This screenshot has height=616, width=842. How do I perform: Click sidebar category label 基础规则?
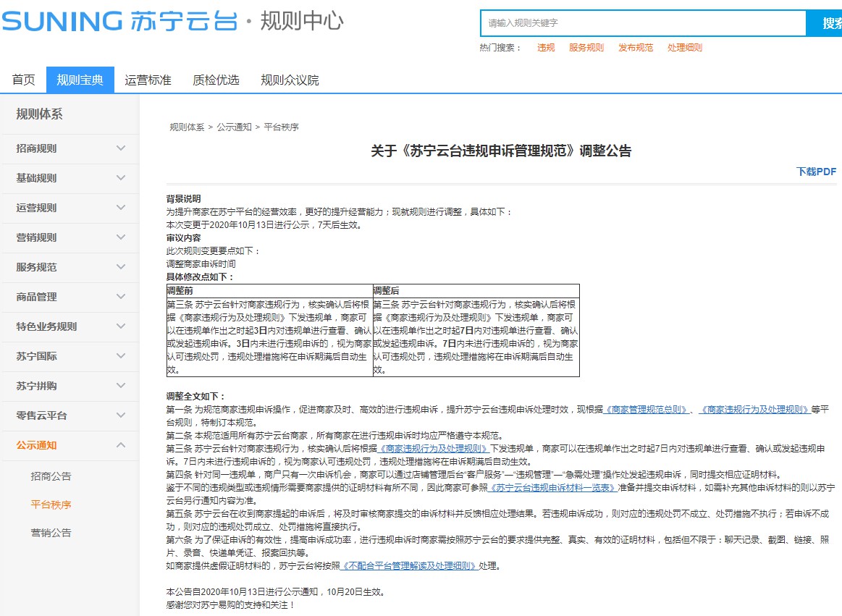pyautogui.click(x=36, y=178)
